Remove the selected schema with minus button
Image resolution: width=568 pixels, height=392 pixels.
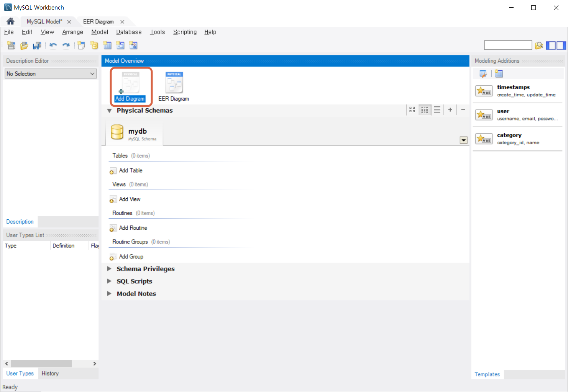[463, 110]
